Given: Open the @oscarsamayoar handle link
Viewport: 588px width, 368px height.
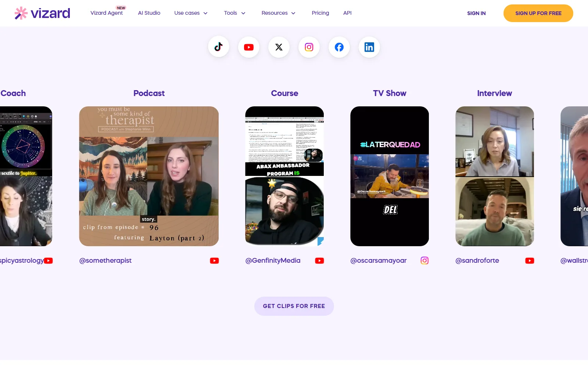Looking at the screenshot, I should point(379,261).
